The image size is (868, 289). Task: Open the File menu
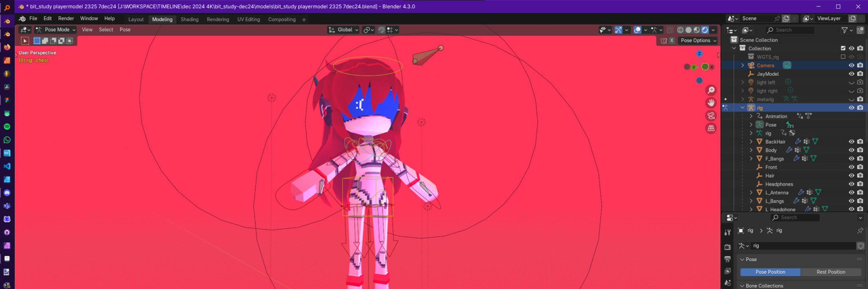[x=33, y=18]
